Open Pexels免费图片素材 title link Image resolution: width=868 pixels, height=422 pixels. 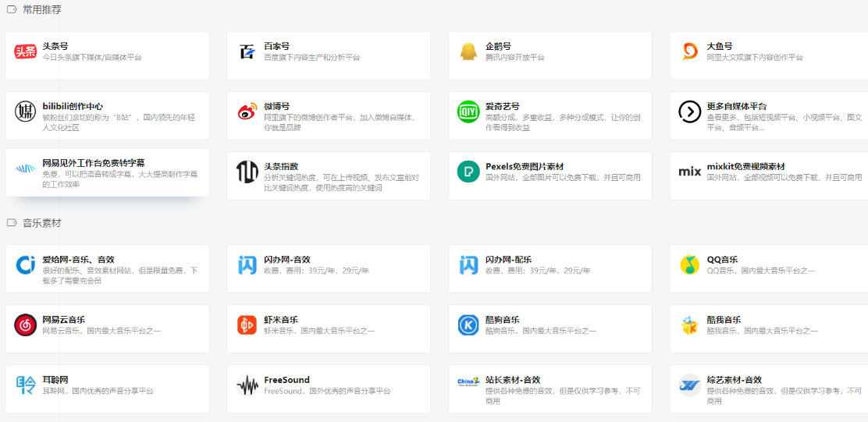coord(525,166)
